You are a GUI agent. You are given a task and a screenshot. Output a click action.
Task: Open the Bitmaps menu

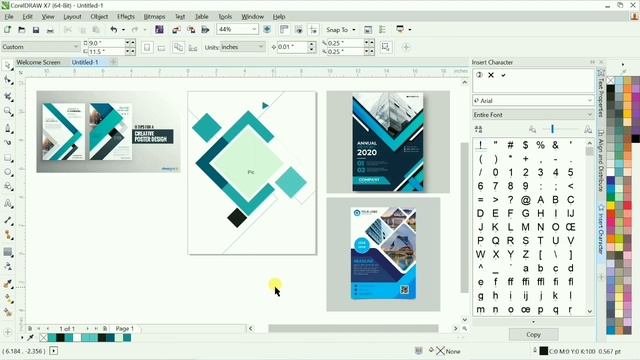[x=154, y=17]
